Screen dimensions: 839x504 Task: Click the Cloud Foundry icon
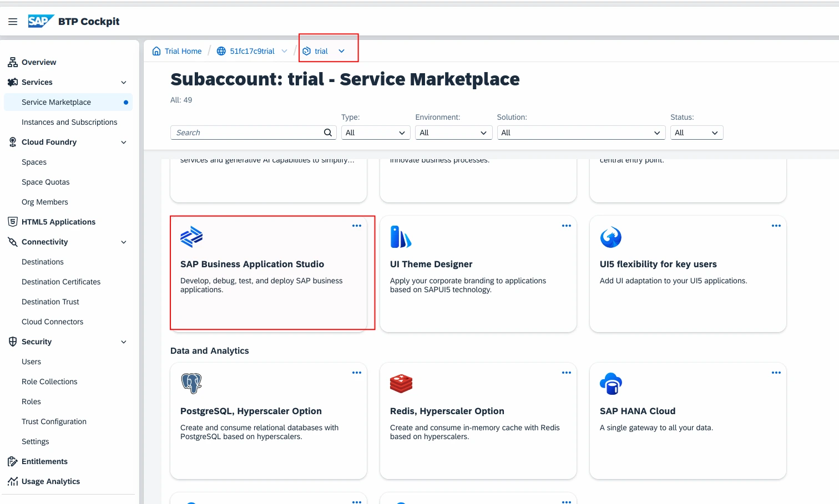coord(13,142)
